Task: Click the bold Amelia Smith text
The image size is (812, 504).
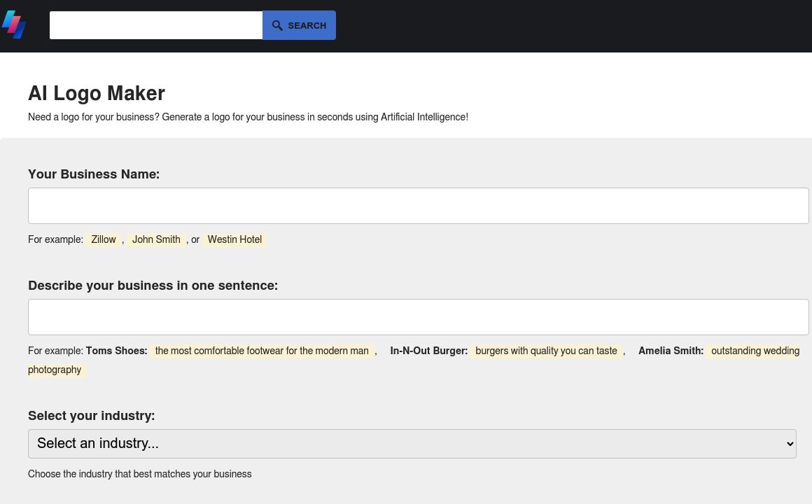Action: click(x=671, y=351)
